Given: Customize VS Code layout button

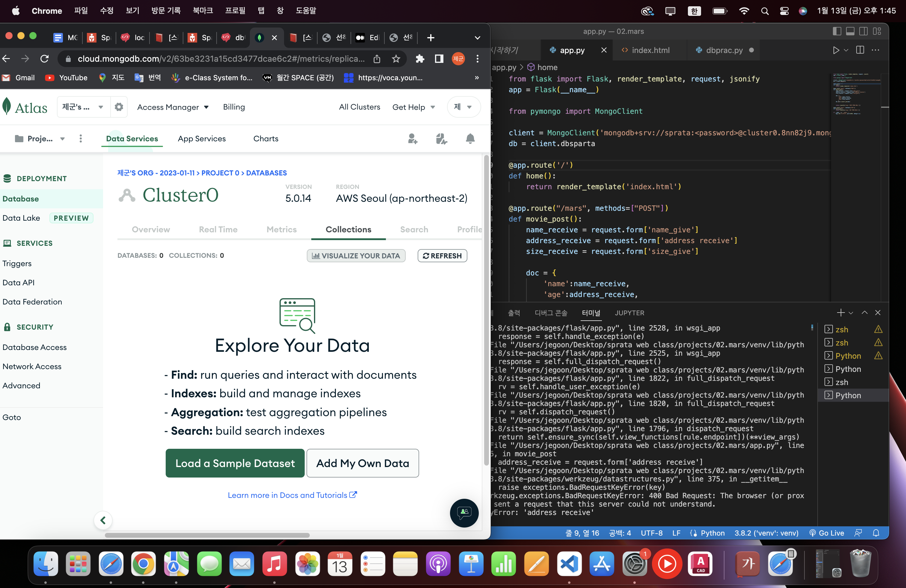Looking at the screenshot, I should [877, 31].
